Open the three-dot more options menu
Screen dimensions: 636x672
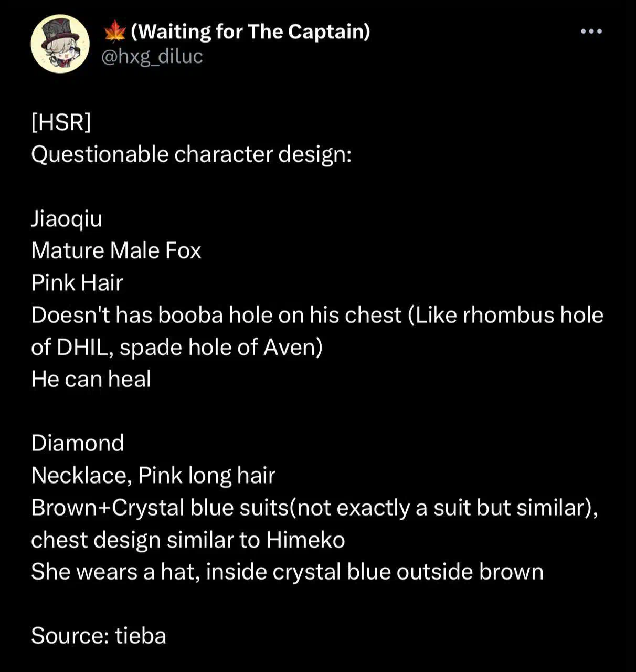tap(591, 32)
